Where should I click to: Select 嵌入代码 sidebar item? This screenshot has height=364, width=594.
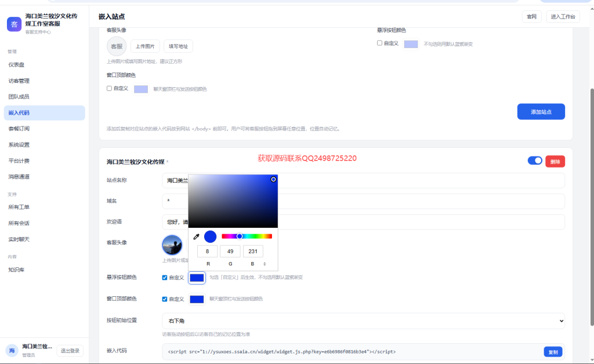[x=44, y=113]
